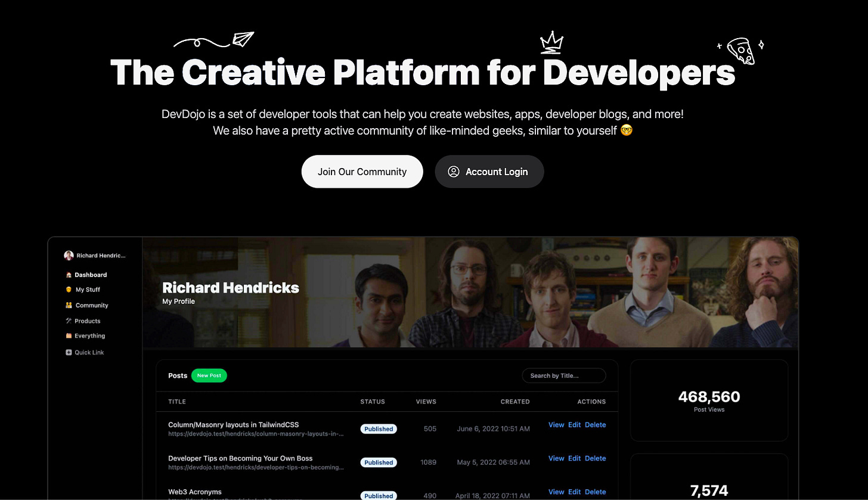Image resolution: width=868 pixels, height=500 pixels.
Task: Click the Join Our Community button
Action: coord(362,172)
